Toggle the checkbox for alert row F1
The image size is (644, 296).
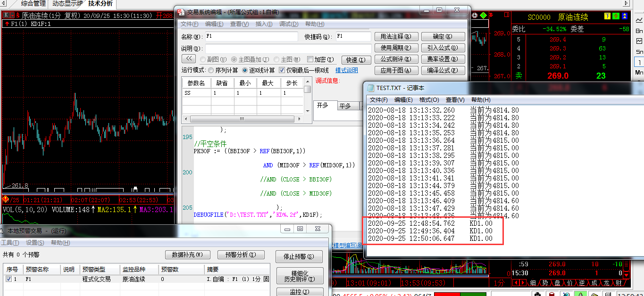(x=8, y=279)
